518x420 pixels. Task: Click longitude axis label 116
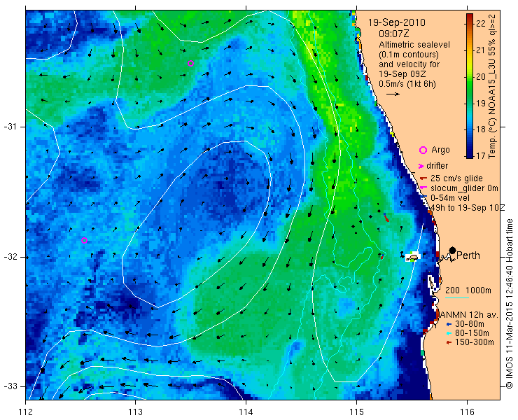(467, 412)
